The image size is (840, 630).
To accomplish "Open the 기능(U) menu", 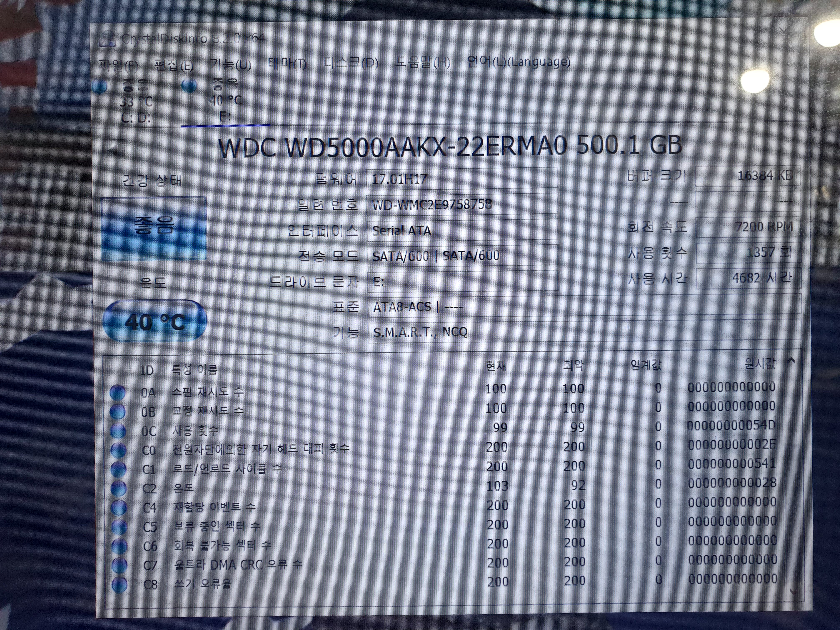I will pos(230,65).
